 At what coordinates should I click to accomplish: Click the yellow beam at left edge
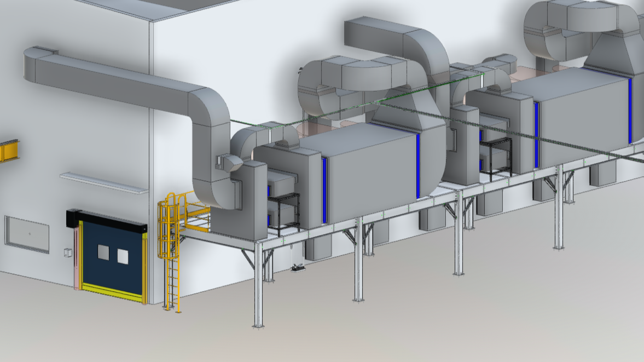[x=9, y=150]
